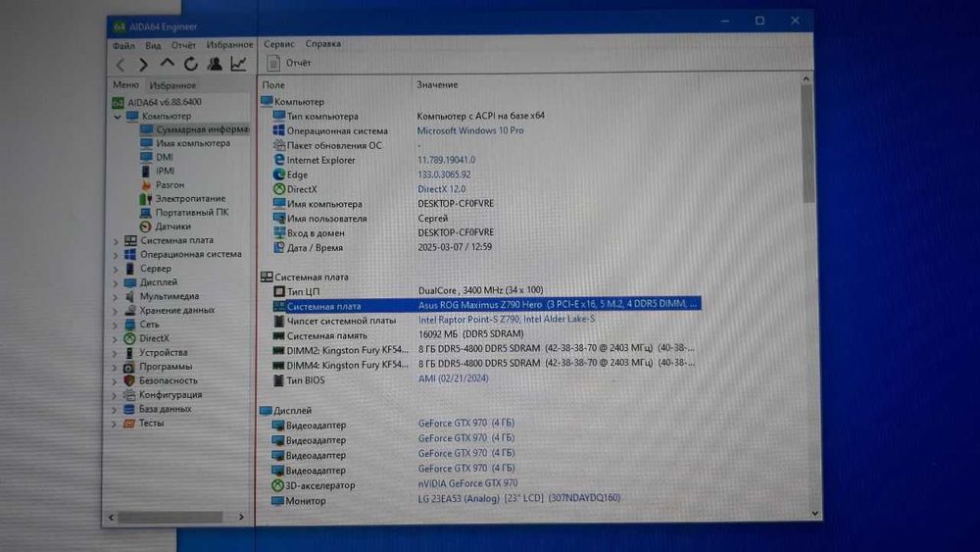Select Имя компьютера in the tree
Screen dimensions: 980x552
193,143
